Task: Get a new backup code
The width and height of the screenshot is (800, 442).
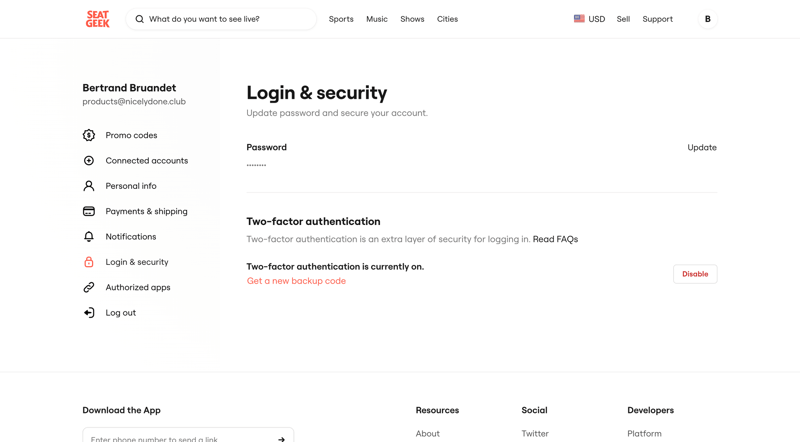Action: pos(296,281)
